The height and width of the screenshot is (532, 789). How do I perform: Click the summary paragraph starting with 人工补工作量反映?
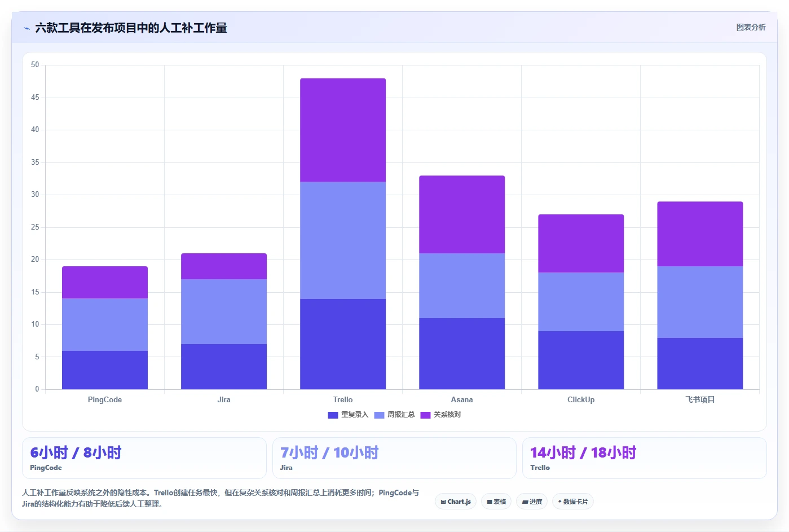tap(221, 498)
